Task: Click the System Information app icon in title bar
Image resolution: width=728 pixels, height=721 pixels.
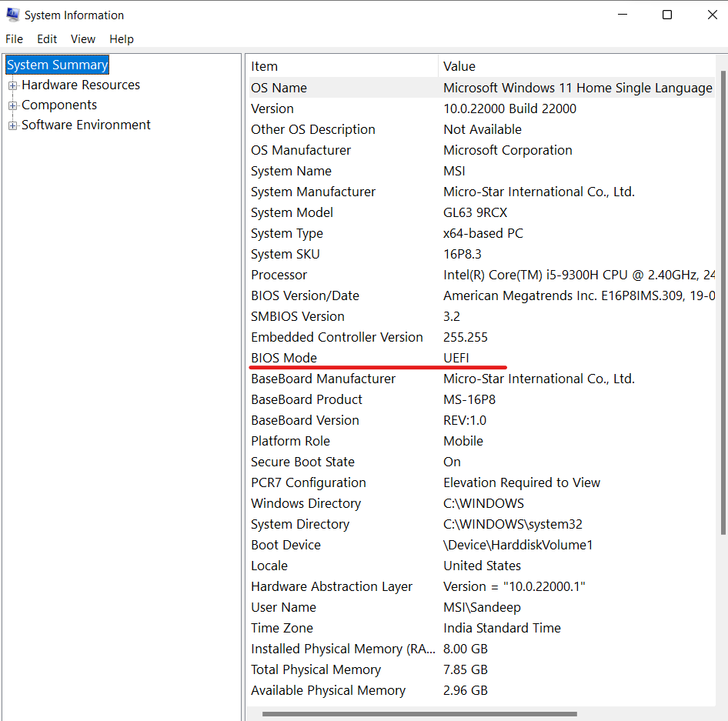Action: (13, 15)
